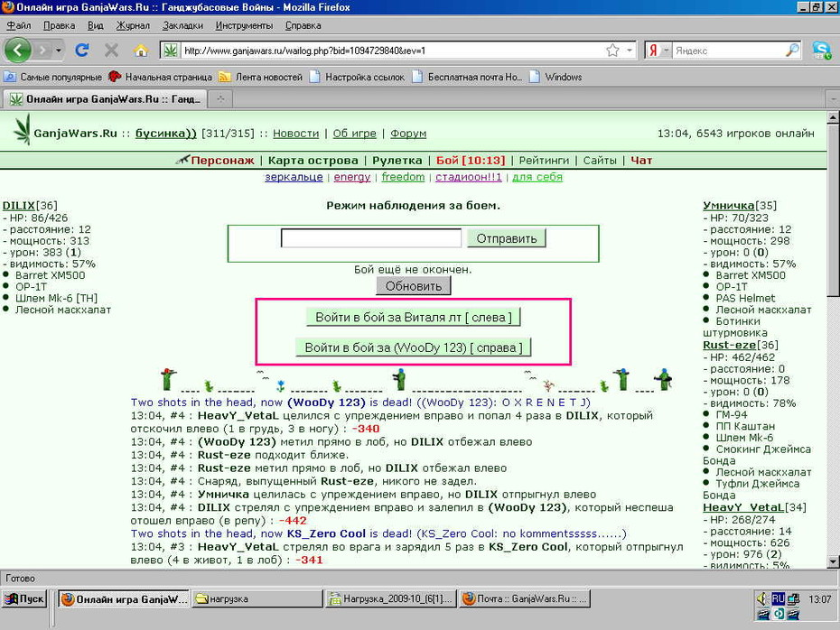Viewport: 840px width, 630px height.
Task: Bookmark page with the star icon
Action: pyautogui.click(x=613, y=51)
